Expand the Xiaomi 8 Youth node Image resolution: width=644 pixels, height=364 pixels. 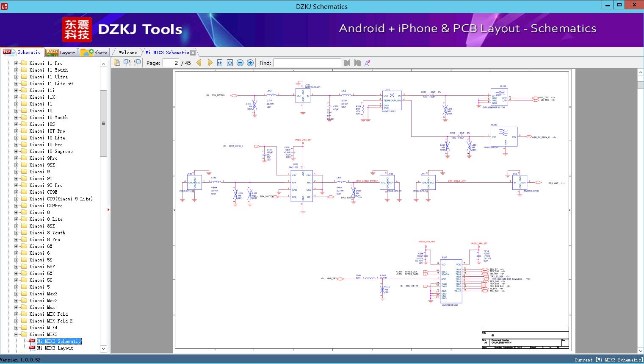[17, 233]
